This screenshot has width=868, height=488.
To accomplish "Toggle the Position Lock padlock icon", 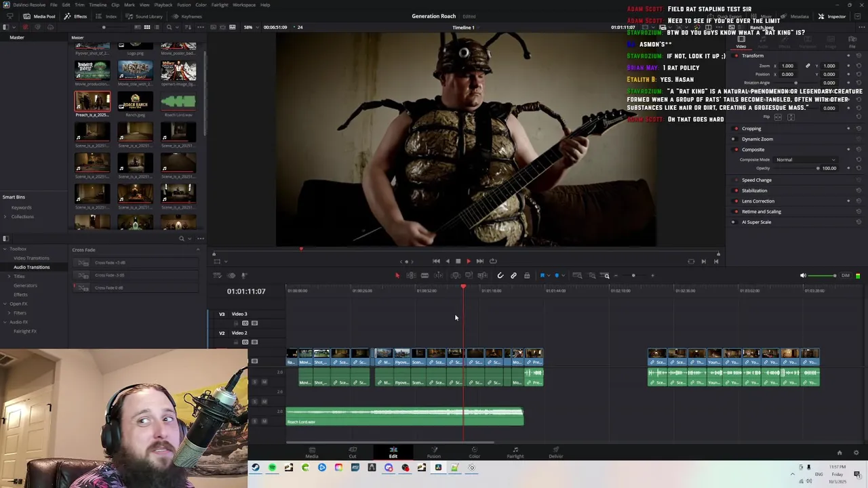I will point(527,275).
